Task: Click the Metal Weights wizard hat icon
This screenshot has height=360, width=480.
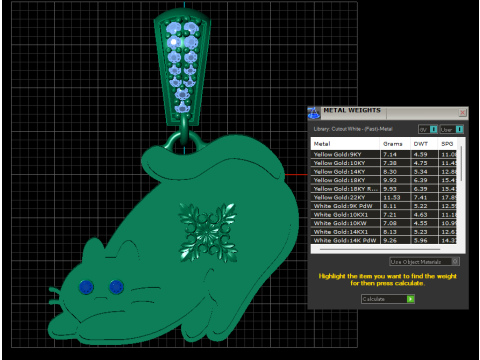Action: pyautogui.click(x=313, y=113)
